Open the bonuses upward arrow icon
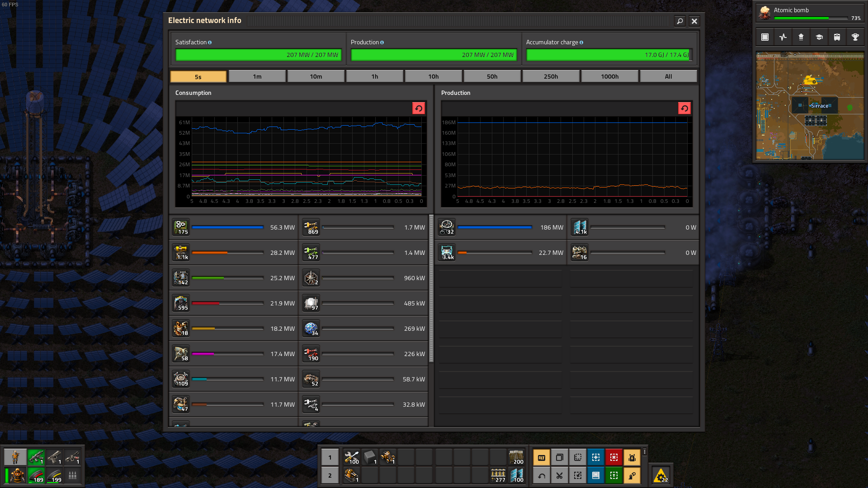This screenshot has height=488, width=868. pyautogui.click(x=801, y=37)
